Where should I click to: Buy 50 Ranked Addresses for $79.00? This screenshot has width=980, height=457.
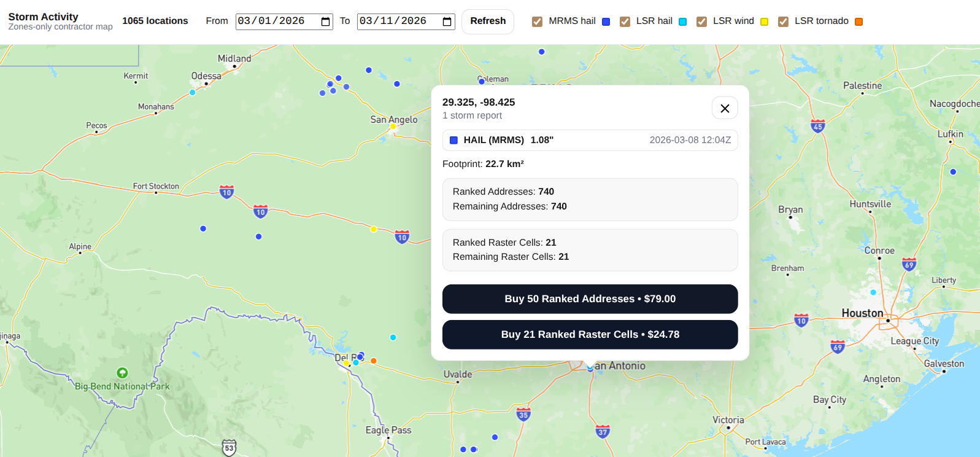point(590,299)
